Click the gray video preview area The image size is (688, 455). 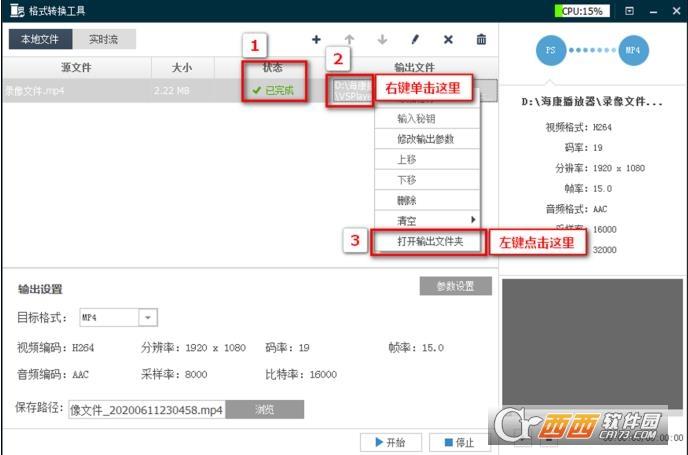[x=592, y=342]
